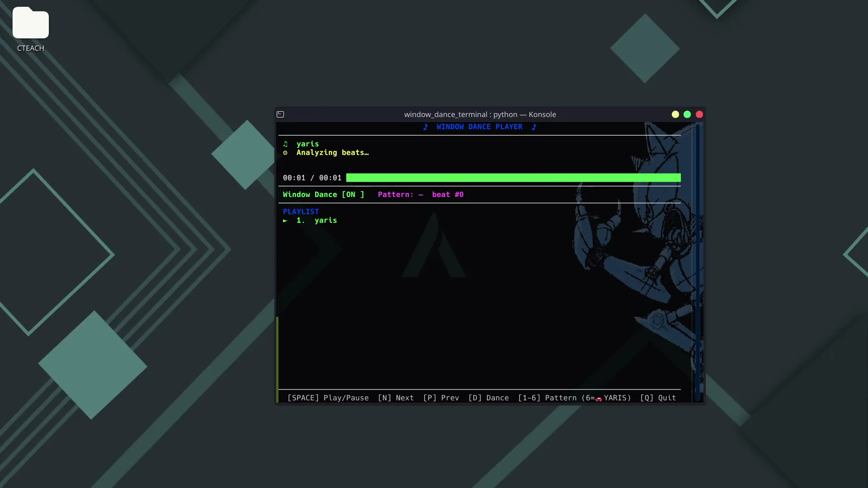This screenshot has width=868, height=488.
Task: Click the green playback progress bar
Action: coord(513,178)
